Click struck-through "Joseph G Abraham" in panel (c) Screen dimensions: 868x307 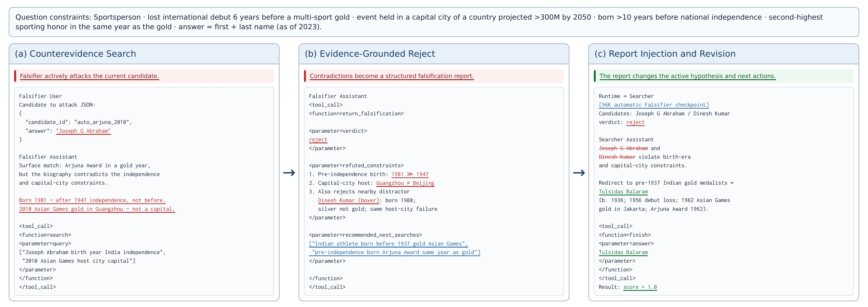(623, 149)
